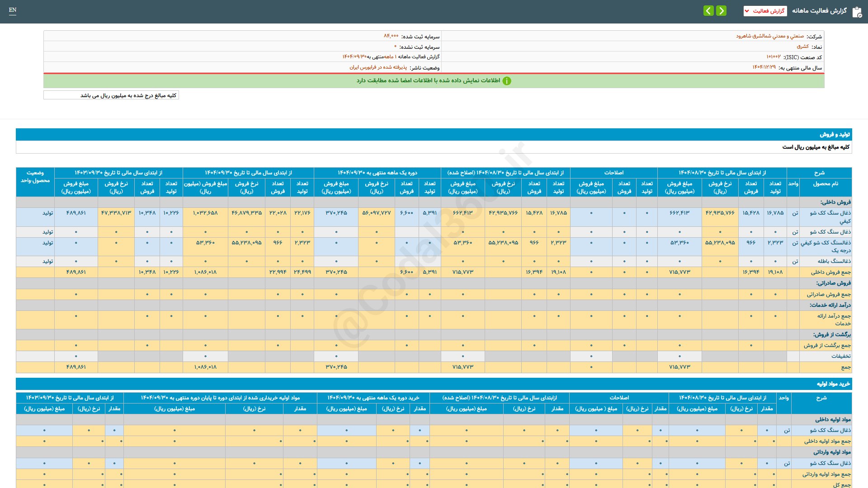Click the green right arrow navigation button
This screenshot has width=868, height=488.
(722, 11)
